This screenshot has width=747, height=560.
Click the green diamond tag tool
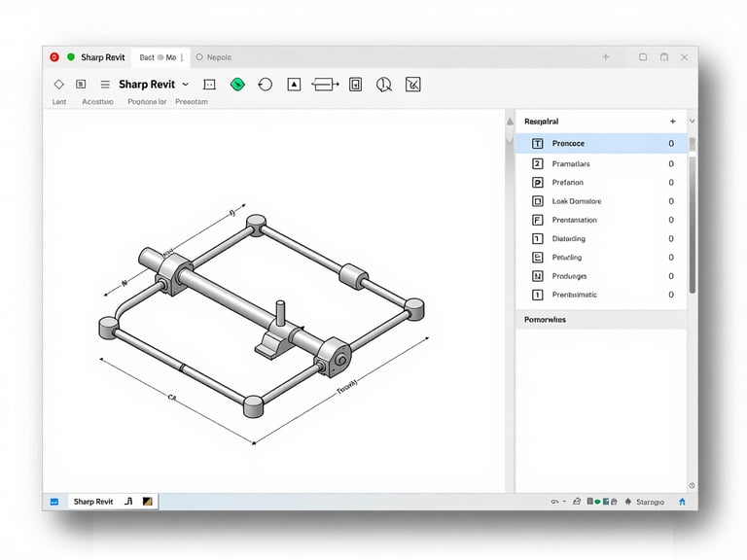coord(237,85)
